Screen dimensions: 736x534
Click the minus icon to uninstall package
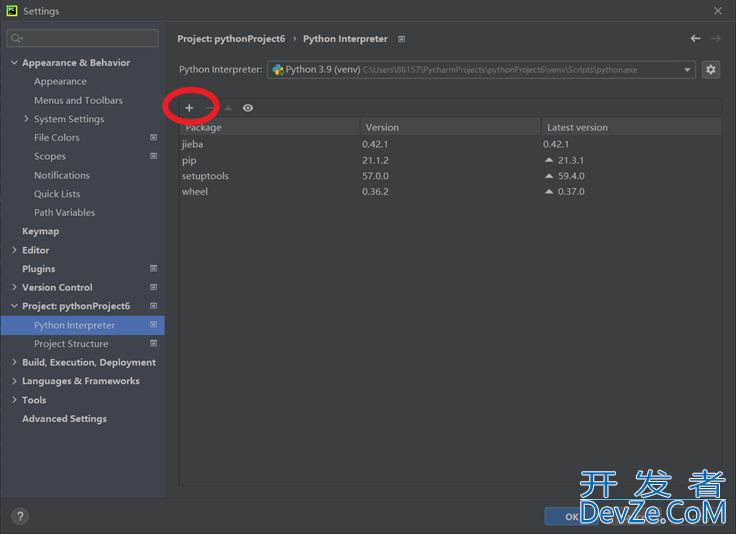209,108
